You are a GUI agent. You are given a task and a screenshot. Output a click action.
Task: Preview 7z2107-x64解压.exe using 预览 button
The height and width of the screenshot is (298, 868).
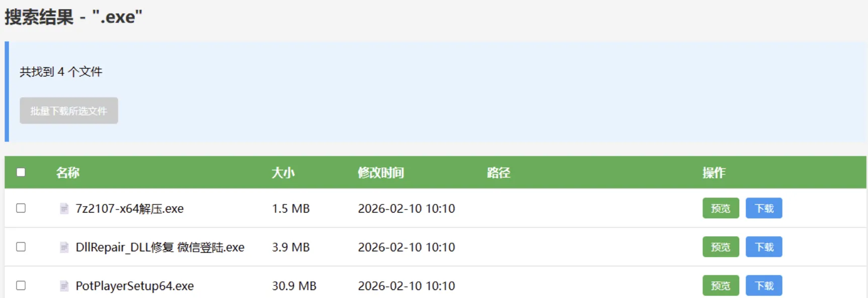pos(721,208)
